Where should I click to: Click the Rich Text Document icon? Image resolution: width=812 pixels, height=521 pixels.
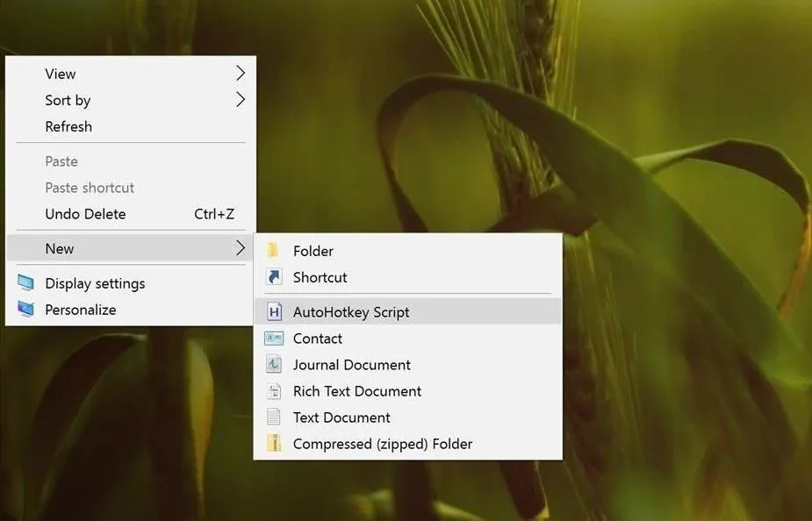[274, 391]
